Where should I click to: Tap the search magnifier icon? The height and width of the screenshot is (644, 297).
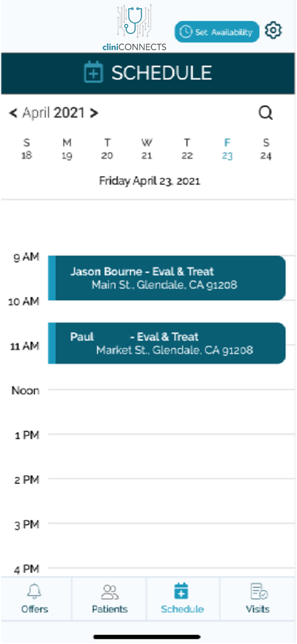265,113
